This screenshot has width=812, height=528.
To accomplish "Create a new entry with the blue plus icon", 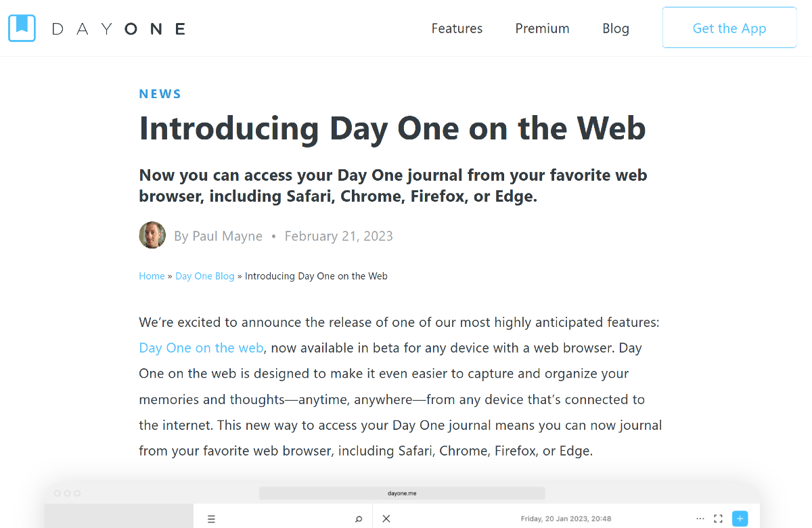I will 740,519.
